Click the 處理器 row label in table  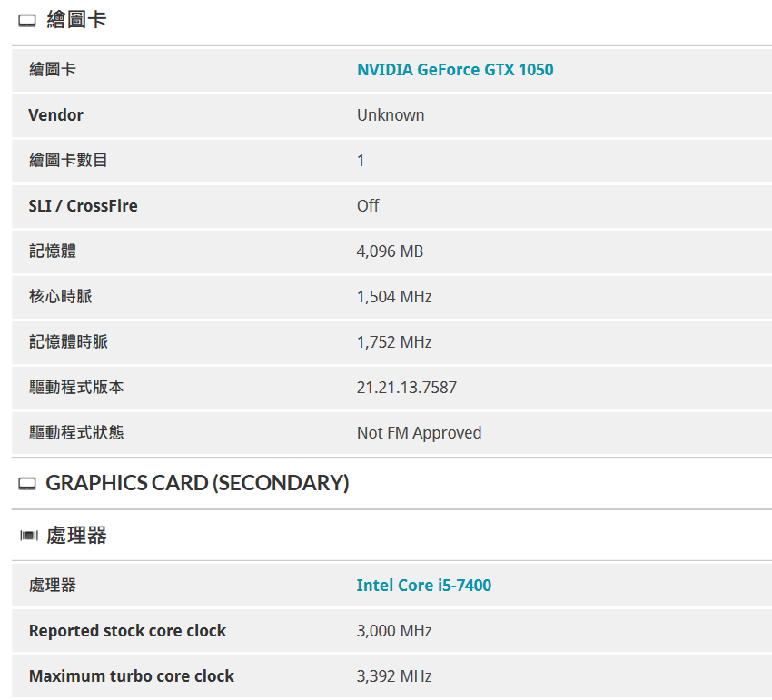(x=52, y=586)
